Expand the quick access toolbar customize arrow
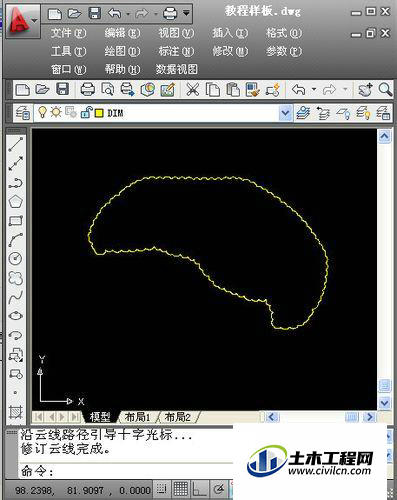The height and width of the screenshot is (500, 397). coord(187,13)
